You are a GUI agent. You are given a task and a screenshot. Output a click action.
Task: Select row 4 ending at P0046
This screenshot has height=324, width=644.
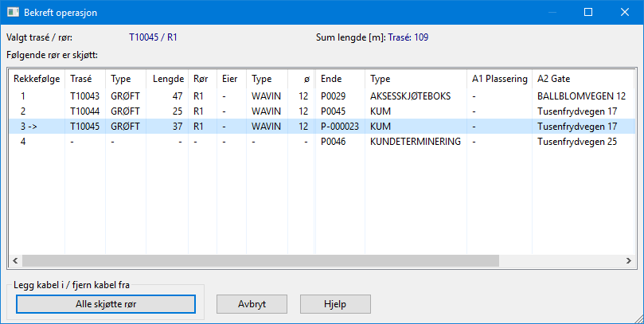pos(322,142)
